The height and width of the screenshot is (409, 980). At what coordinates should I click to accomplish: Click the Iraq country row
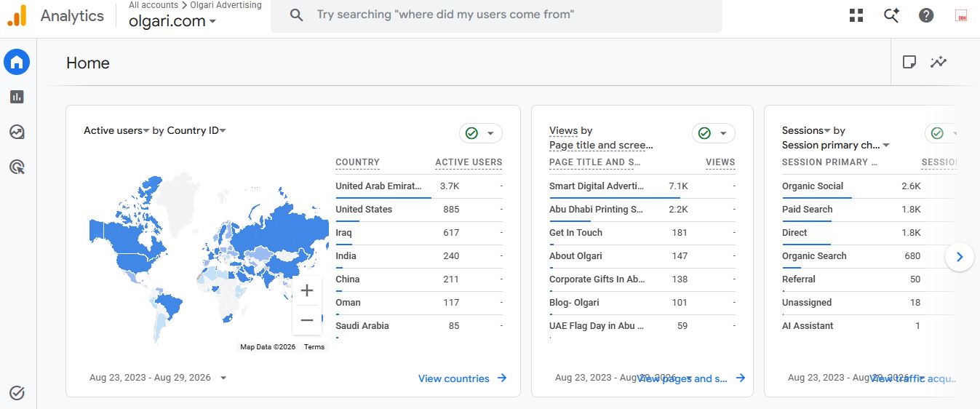click(x=419, y=233)
